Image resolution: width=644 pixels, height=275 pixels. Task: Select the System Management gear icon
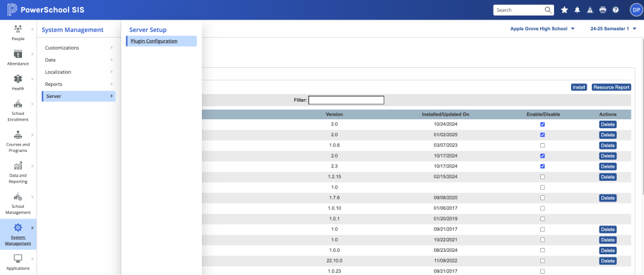click(x=18, y=227)
